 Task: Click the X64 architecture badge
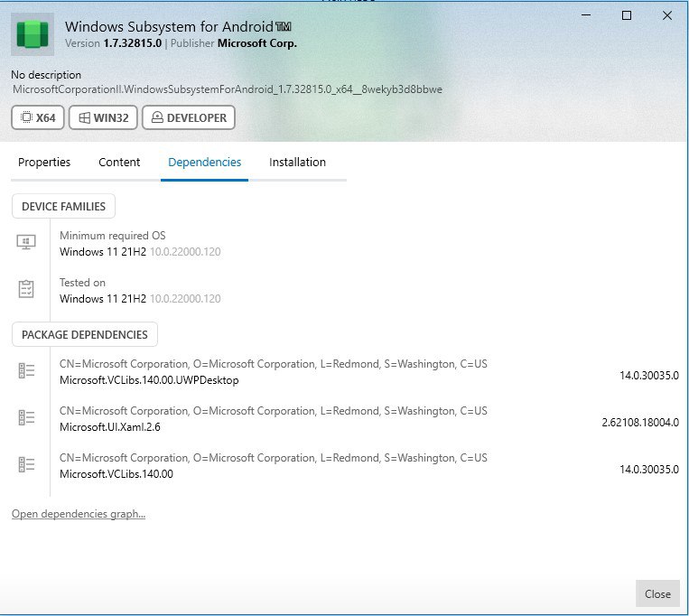38,117
